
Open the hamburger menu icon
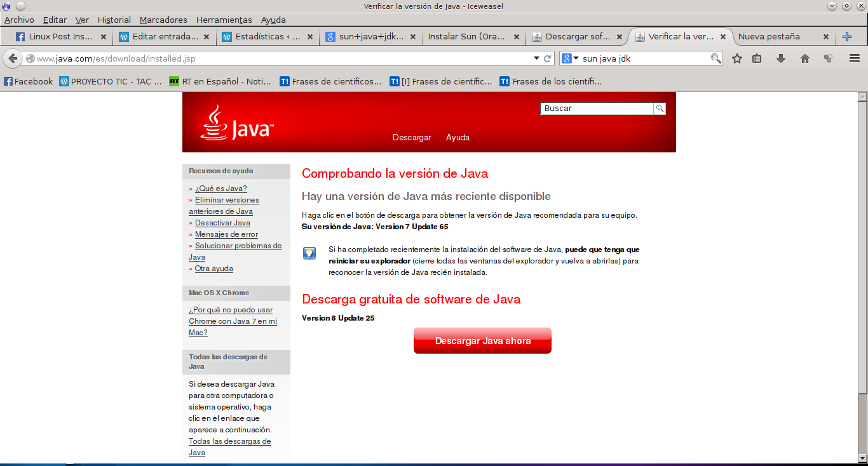click(x=855, y=58)
